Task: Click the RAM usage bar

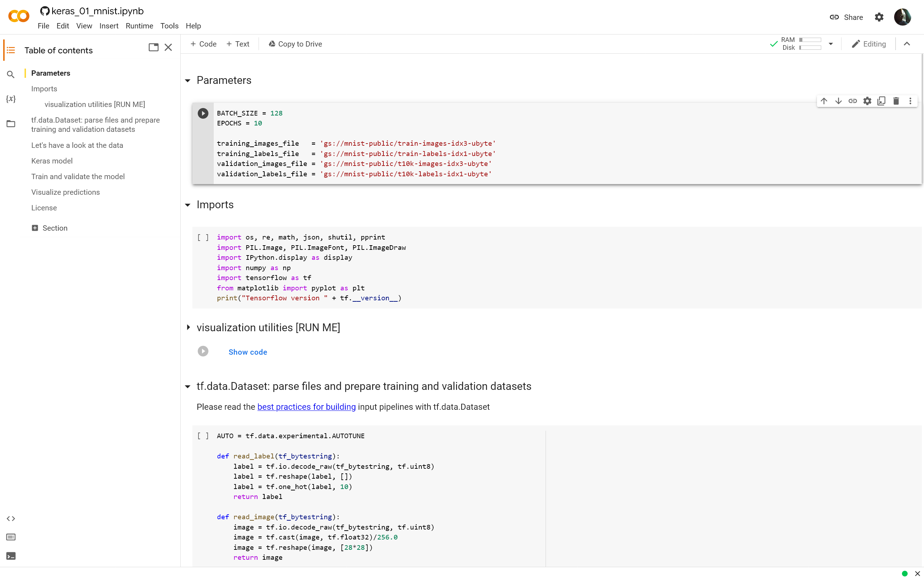Action: 810,40
